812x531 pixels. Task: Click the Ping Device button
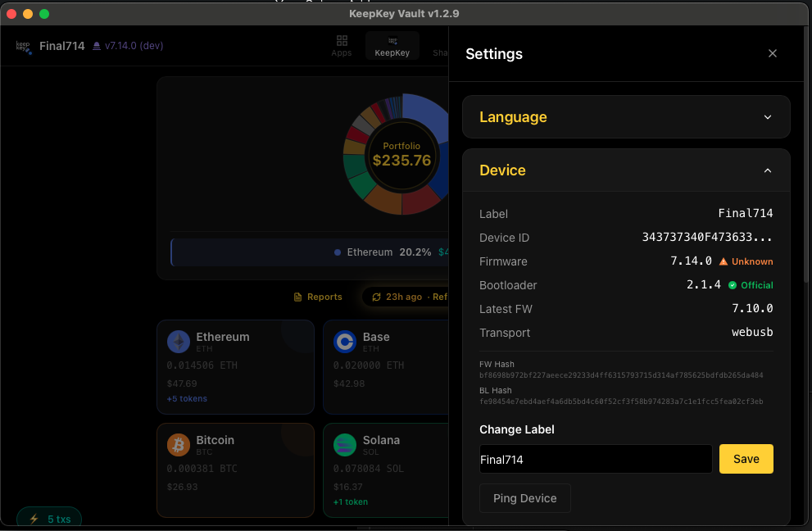tap(524, 498)
